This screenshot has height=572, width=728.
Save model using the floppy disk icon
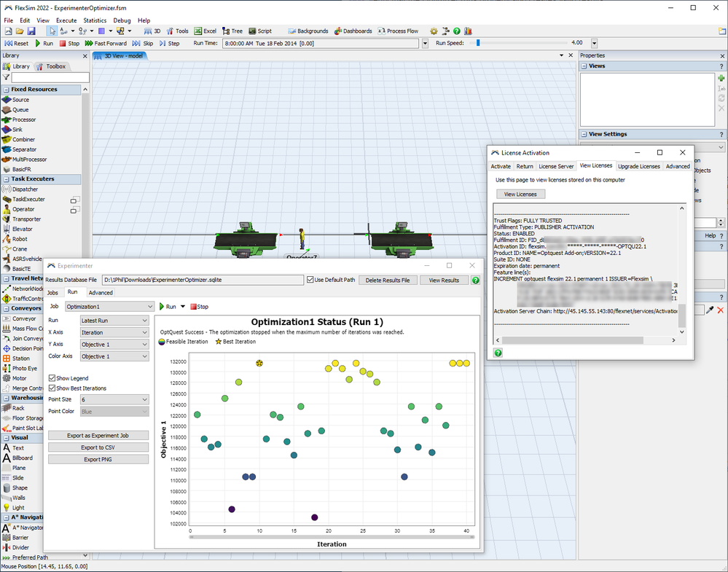(x=31, y=31)
